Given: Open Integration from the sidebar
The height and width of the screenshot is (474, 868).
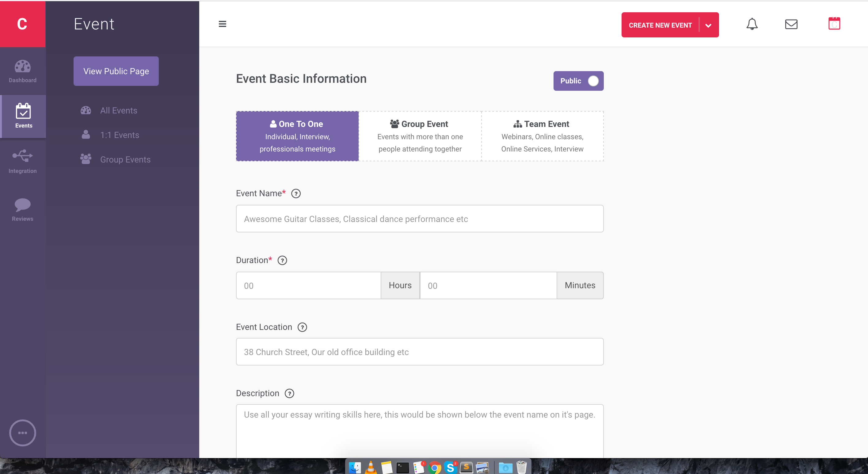Looking at the screenshot, I should [23, 162].
